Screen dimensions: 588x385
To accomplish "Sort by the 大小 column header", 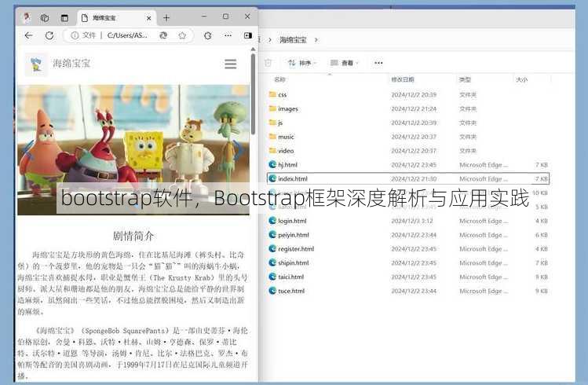I will click(521, 79).
